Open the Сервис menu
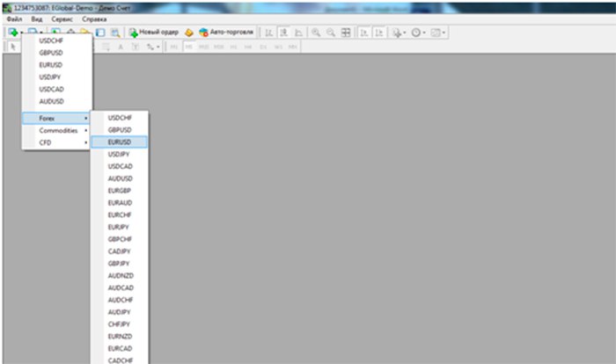 (x=62, y=18)
